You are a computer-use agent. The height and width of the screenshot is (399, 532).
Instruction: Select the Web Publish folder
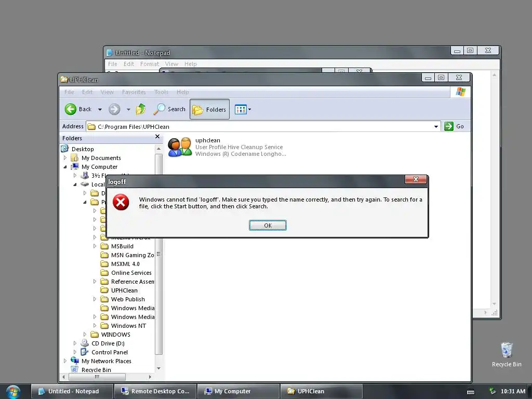point(128,299)
